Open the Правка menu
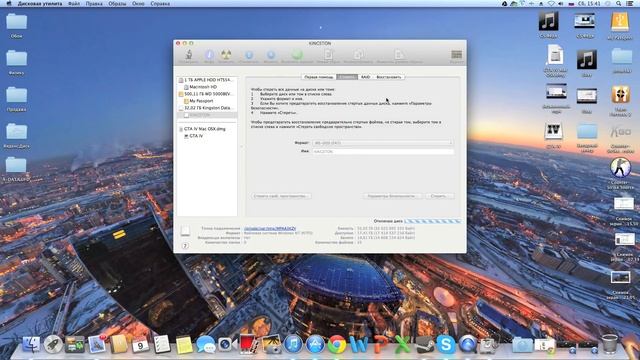This screenshot has height=360, width=640. (x=94, y=3)
